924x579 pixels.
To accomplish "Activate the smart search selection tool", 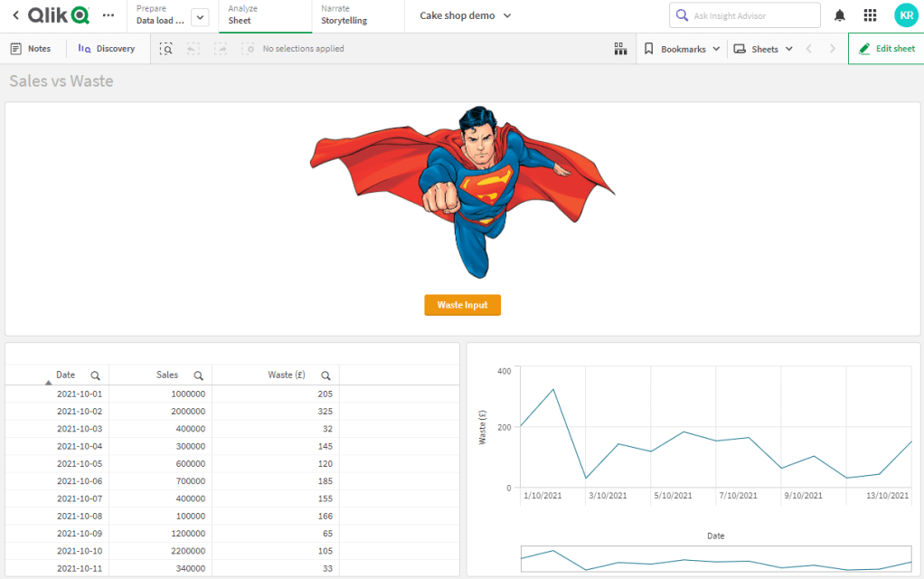I will pos(166,49).
